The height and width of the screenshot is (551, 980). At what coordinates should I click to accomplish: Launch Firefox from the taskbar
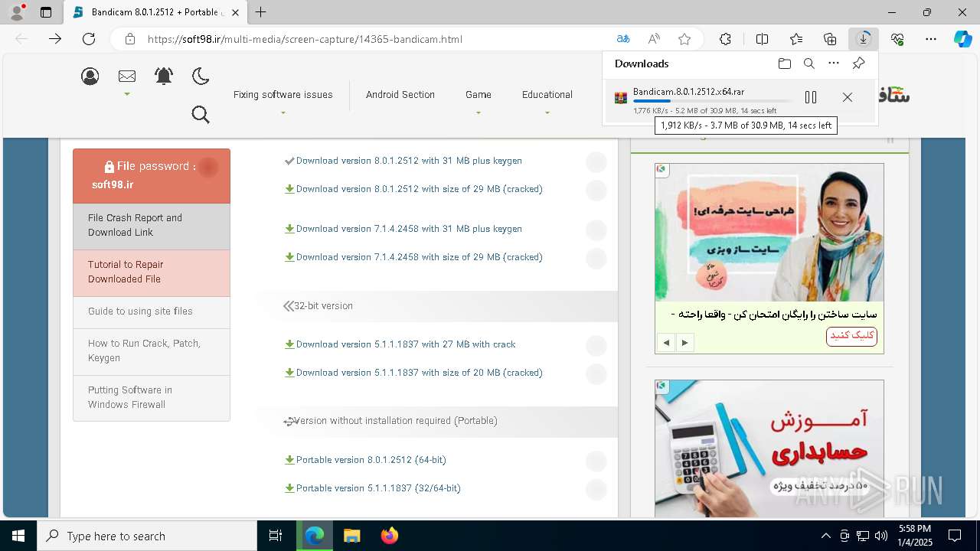pos(389,536)
